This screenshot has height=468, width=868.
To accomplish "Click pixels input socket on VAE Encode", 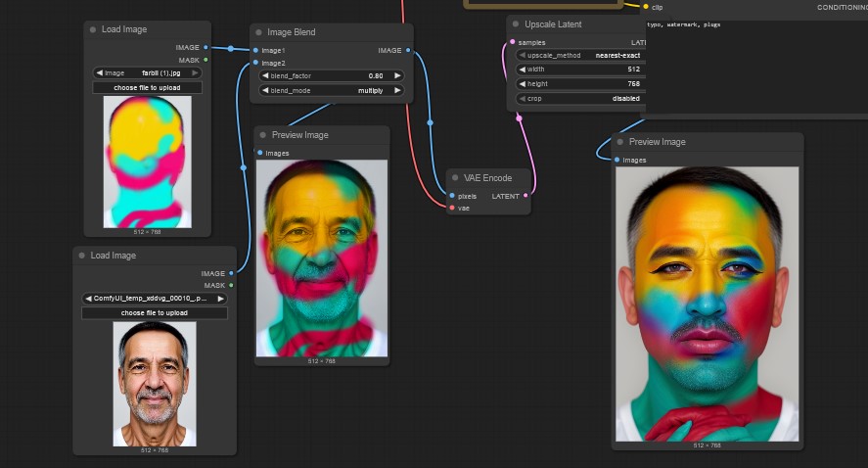I will (x=452, y=196).
